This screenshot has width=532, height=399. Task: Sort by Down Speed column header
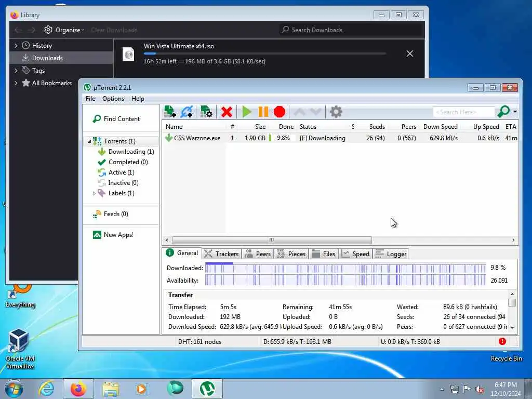(x=440, y=127)
